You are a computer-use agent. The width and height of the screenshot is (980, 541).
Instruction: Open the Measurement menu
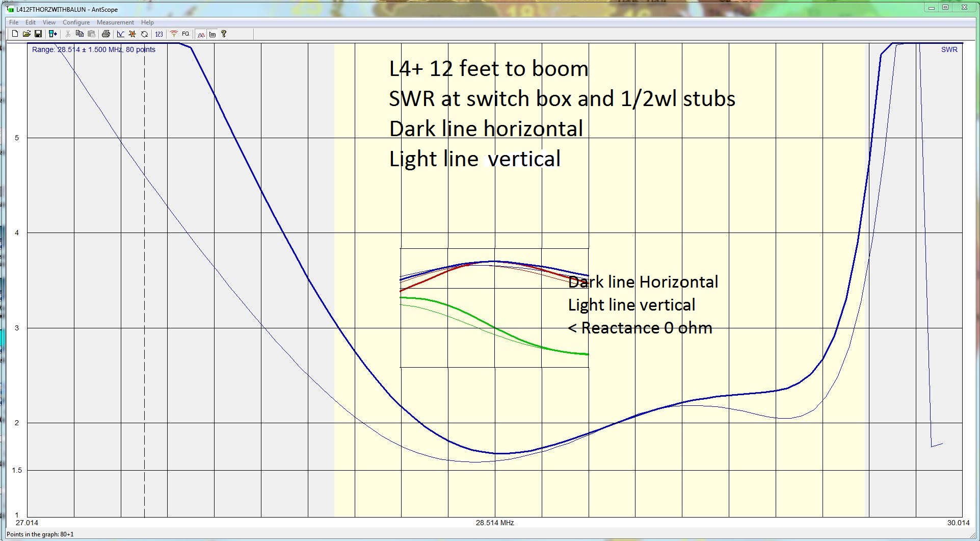pyautogui.click(x=115, y=22)
